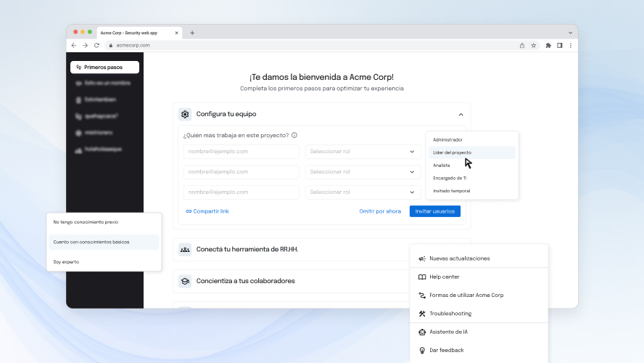Bookmark the page with the star icon
This screenshot has width=644, height=363.
(534, 45)
